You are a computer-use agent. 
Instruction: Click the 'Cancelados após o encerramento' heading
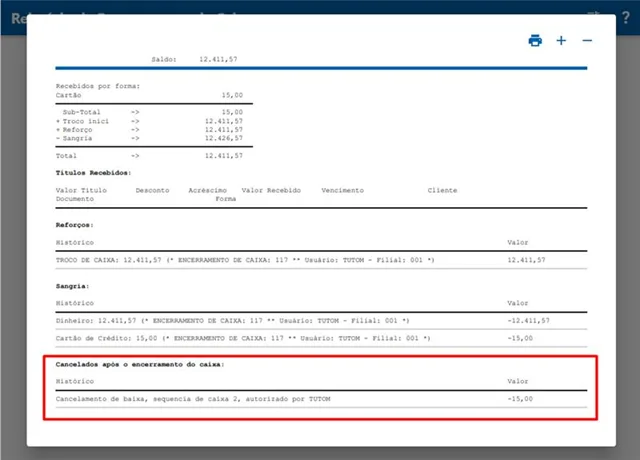(x=140, y=364)
